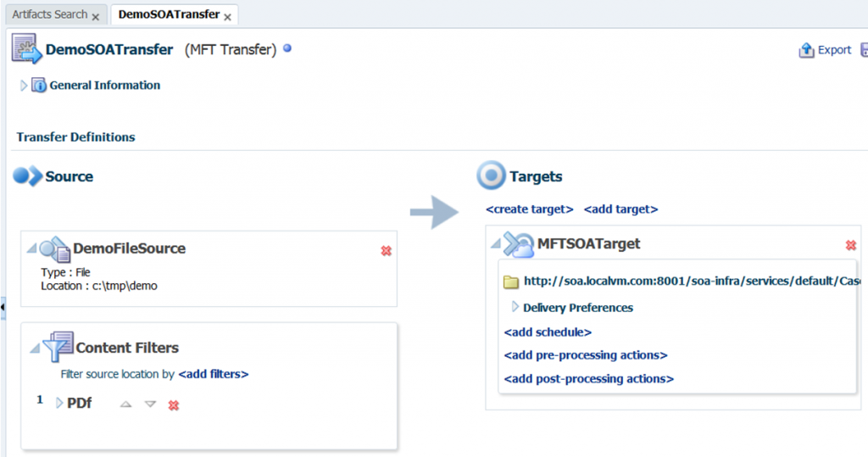Click the MFTSOATarget cloud icon
This screenshot has width=868, height=457.
click(518, 244)
